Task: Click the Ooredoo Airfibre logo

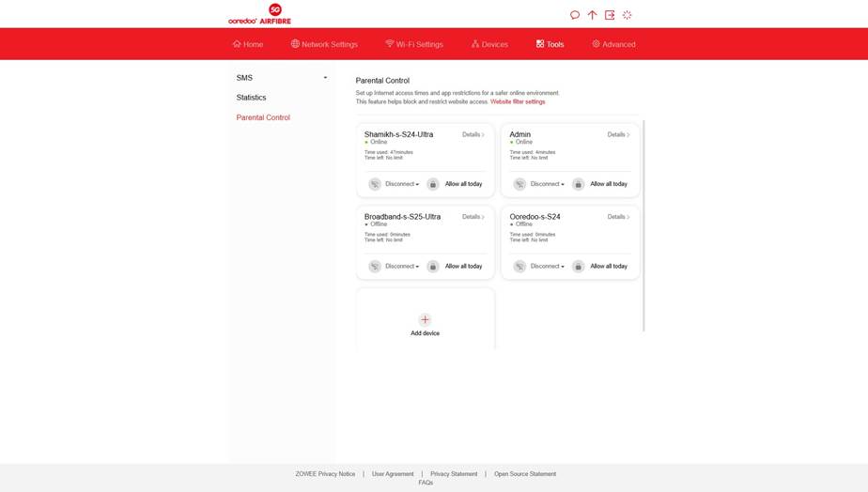Action: 259,14
